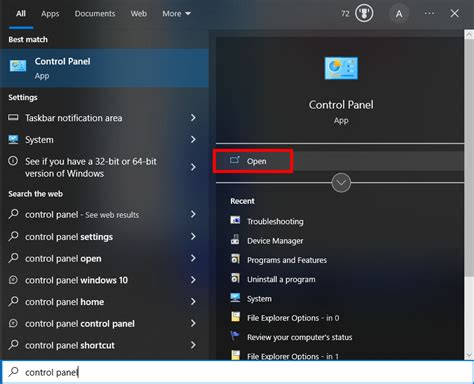The width and height of the screenshot is (474, 384).
Task: Open Programs and Features from Recent
Action: point(287,260)
